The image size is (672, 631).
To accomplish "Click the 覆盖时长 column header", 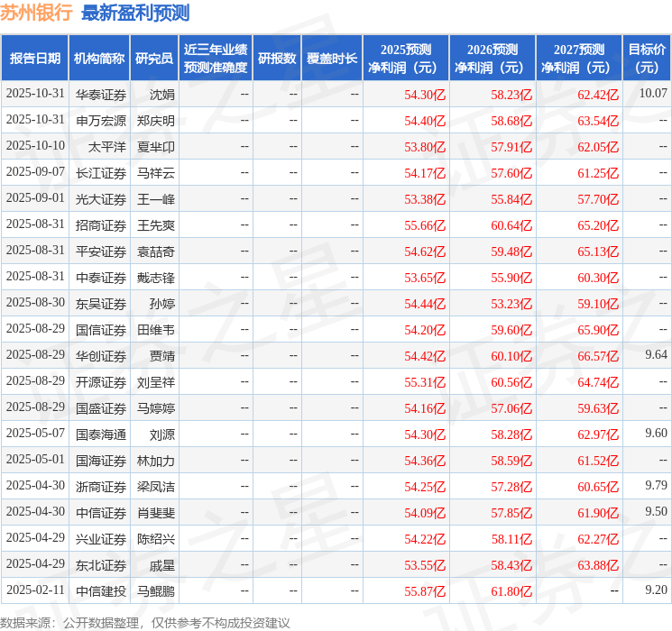I will click(x=332, y=59).
